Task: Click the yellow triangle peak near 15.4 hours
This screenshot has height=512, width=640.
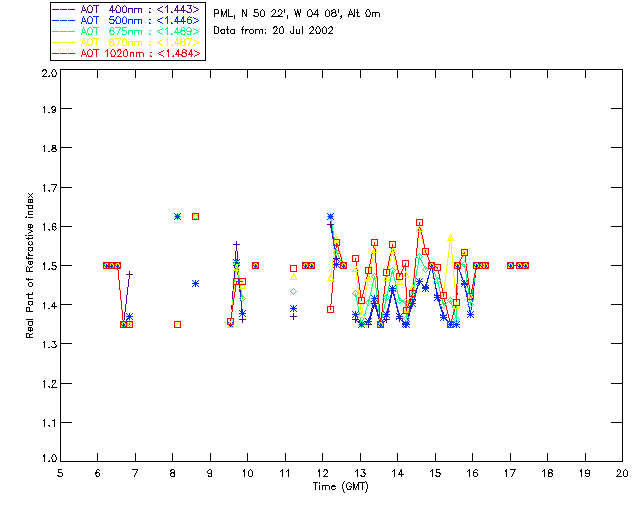Action: 450,238
